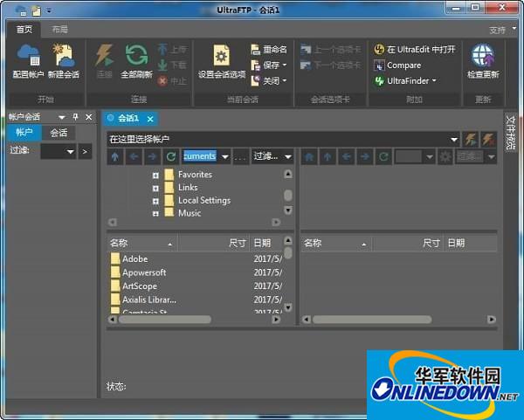The width and height of the screenshot is (524, 420).
Task: Launch Compare from the ribbon
Action: [x=403, y=65]
